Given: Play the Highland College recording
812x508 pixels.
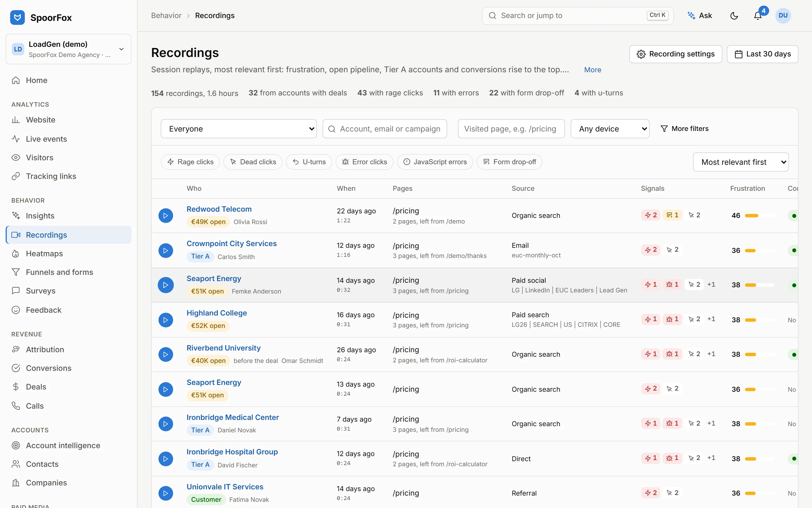Looking at the screenshot, I should pos(166,320).
